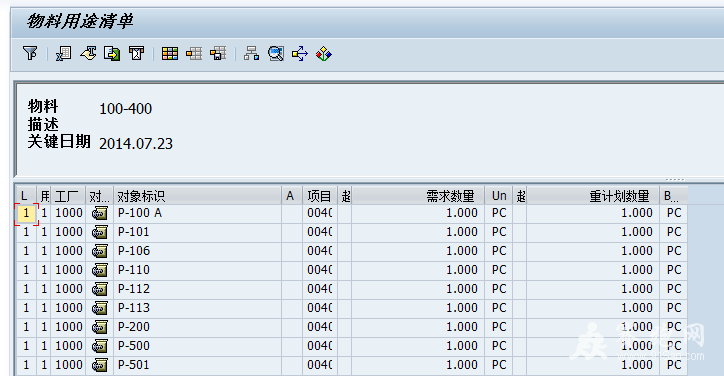This screenshot has height=376, width=724.
Task: Click object type icon in P-110 row
Action: pyautogui.click(x=99, y=270)
